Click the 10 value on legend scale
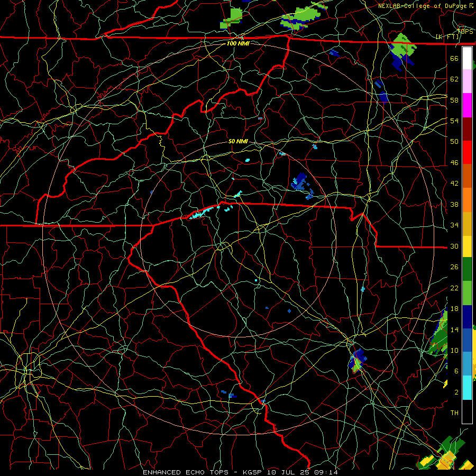The image size is (476, 476). pos(454,350)
